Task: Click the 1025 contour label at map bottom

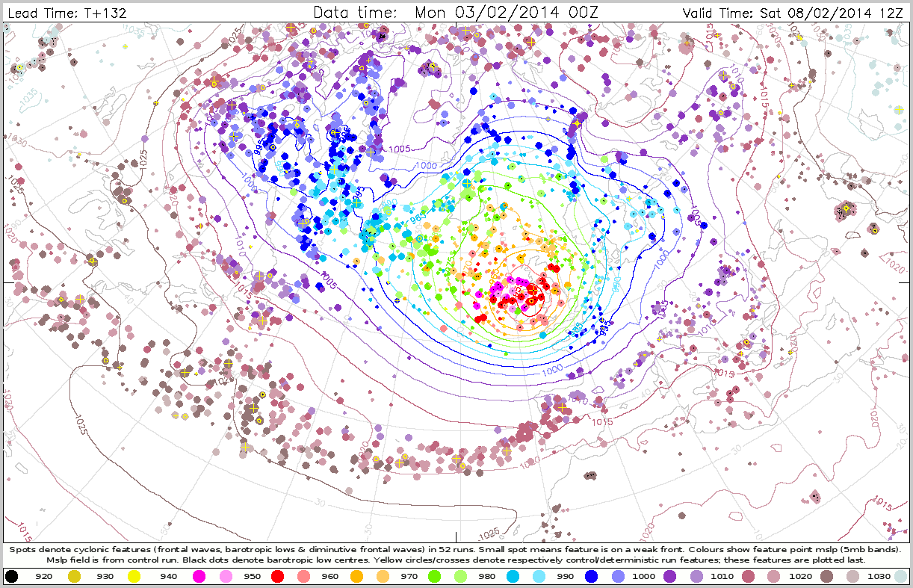Action: [489, 533]
